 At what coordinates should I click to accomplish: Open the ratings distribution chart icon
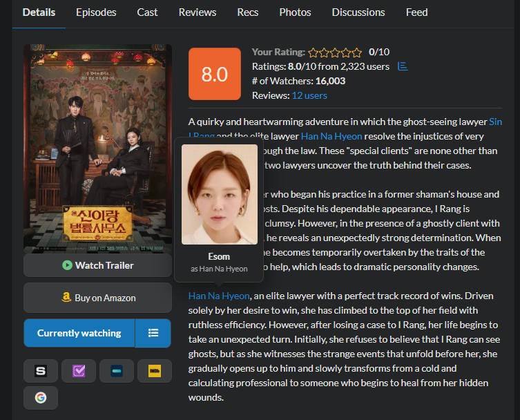pyautogui.click(x=403, y=66)
